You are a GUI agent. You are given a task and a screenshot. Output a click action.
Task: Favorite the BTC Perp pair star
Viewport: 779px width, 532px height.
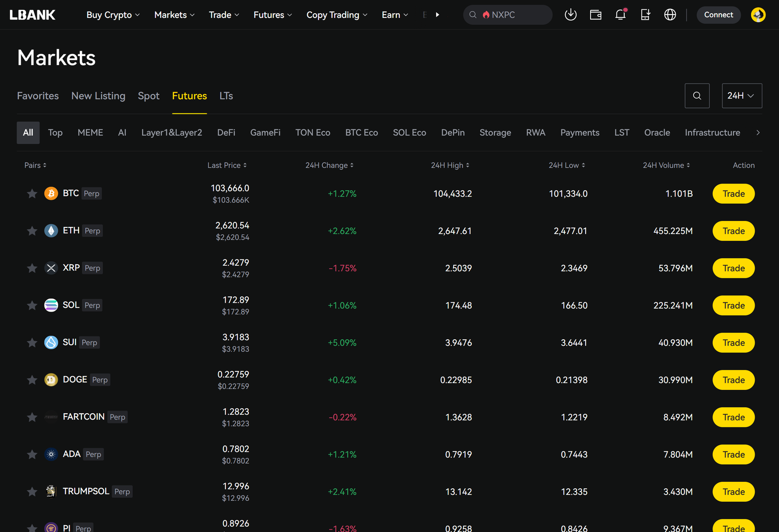click(32, 194)
